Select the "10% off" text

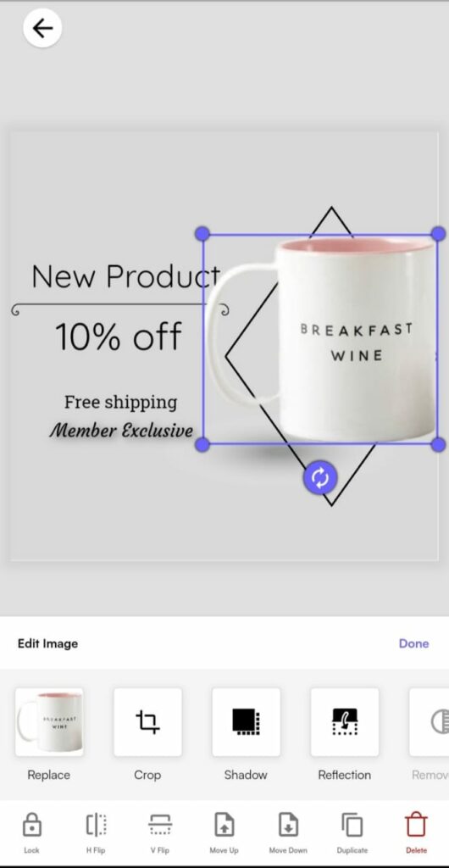tap(119, 337)
